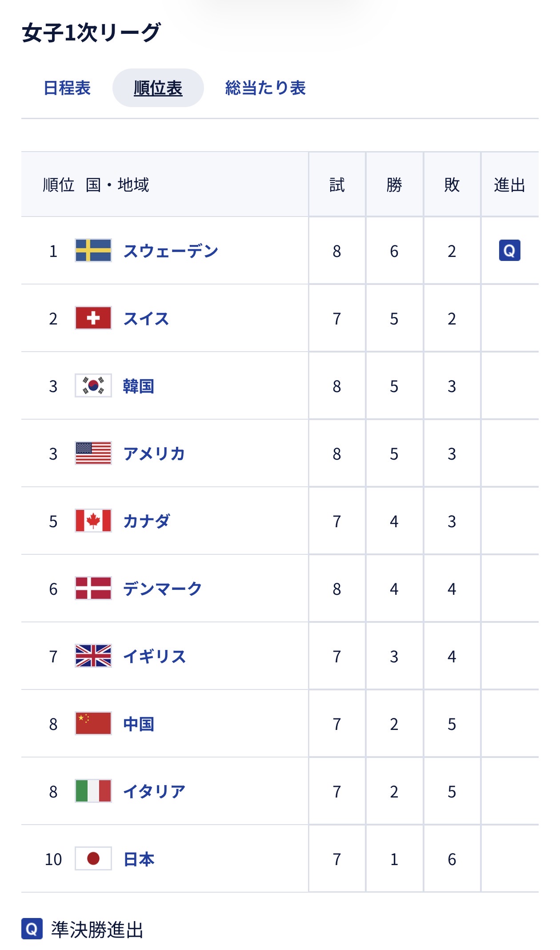Select the 順位表 tab

coord(158,88)
